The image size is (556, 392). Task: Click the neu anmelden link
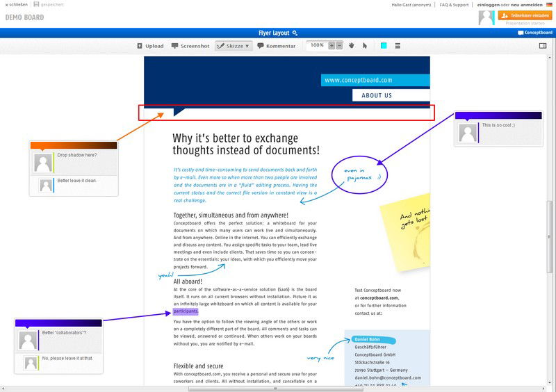tap(527, 5)
